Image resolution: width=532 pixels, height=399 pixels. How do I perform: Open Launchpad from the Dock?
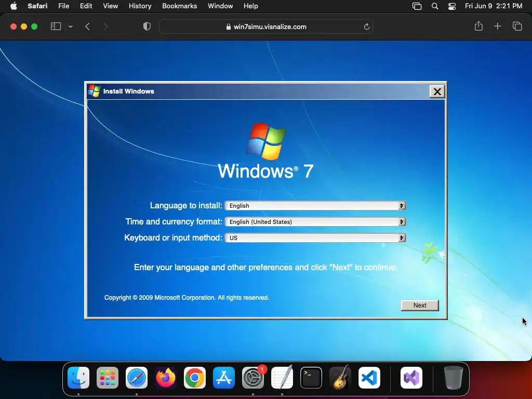pyautogui.click(x=108, y=378)
